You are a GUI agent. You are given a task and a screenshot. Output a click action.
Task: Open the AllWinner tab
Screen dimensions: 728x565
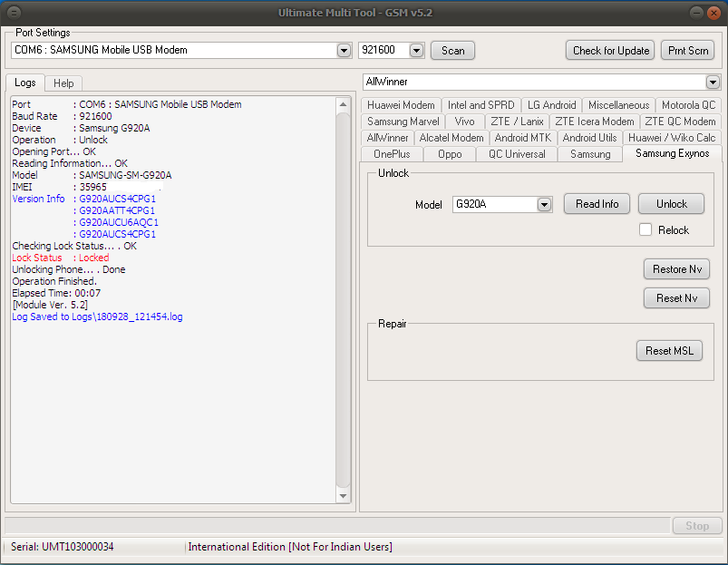pyautogui.click(x=387, y=138)
